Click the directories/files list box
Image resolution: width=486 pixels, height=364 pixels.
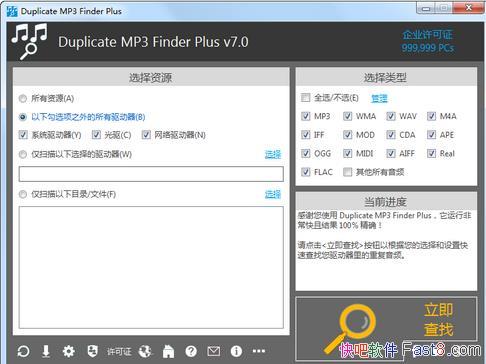(151, 267)
